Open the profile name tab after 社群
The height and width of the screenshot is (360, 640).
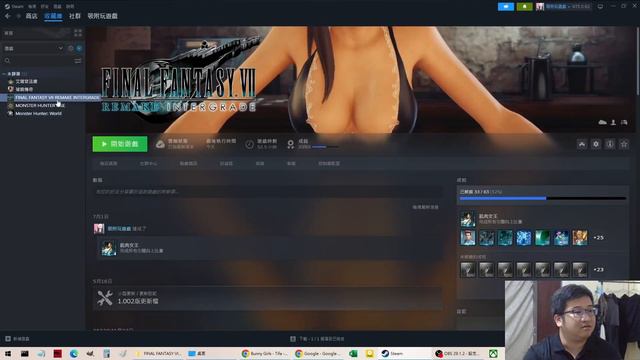pos(102,16)
